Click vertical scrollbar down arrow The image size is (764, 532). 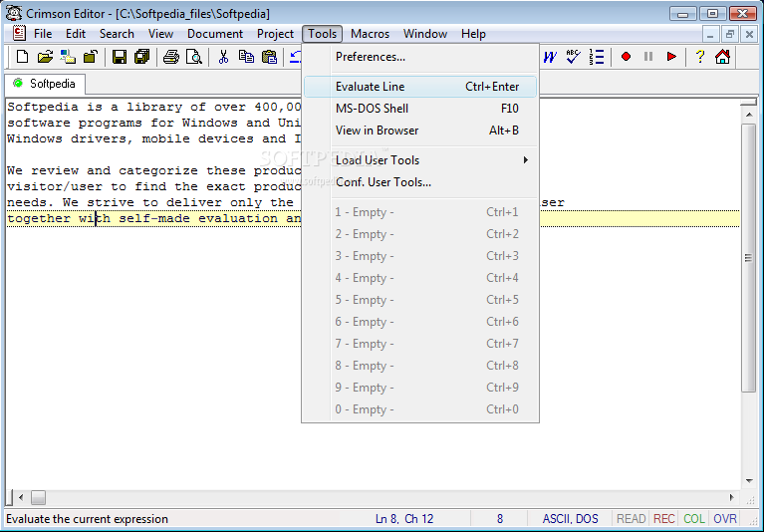[748, 481]
